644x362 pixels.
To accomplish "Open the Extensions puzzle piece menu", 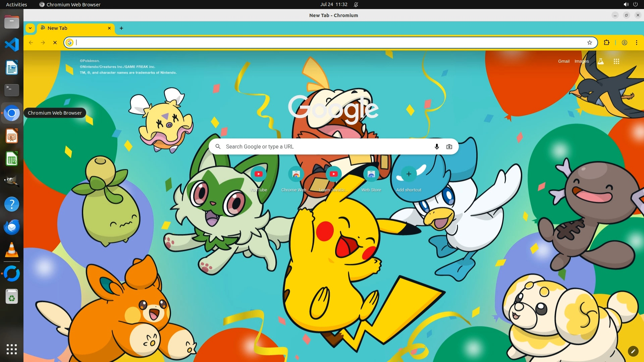I will 606,43.
